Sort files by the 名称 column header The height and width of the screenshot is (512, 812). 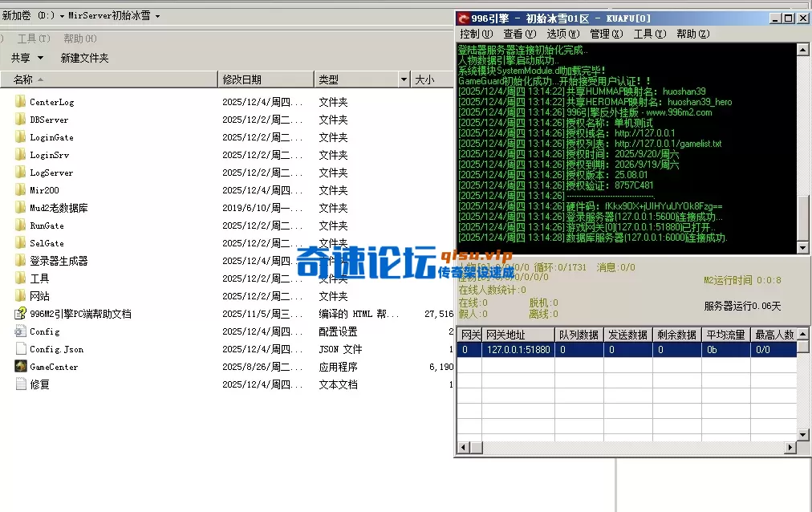pos(24,79)
